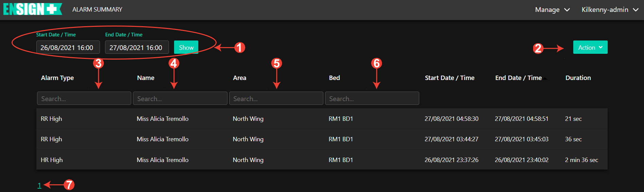Click the Ensign+ logo
Image resolution: width=644 pixels, height=192 pixels.
(x=32, y=9)
